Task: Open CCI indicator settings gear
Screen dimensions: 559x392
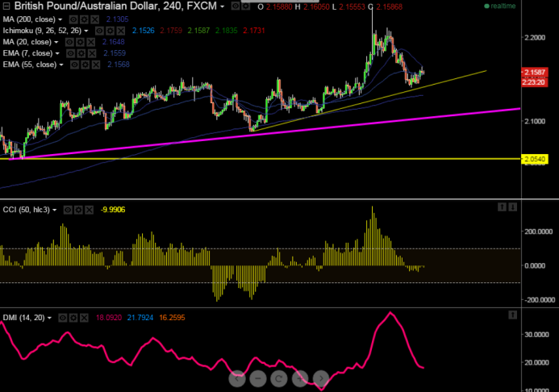Action: click(78, 210)
